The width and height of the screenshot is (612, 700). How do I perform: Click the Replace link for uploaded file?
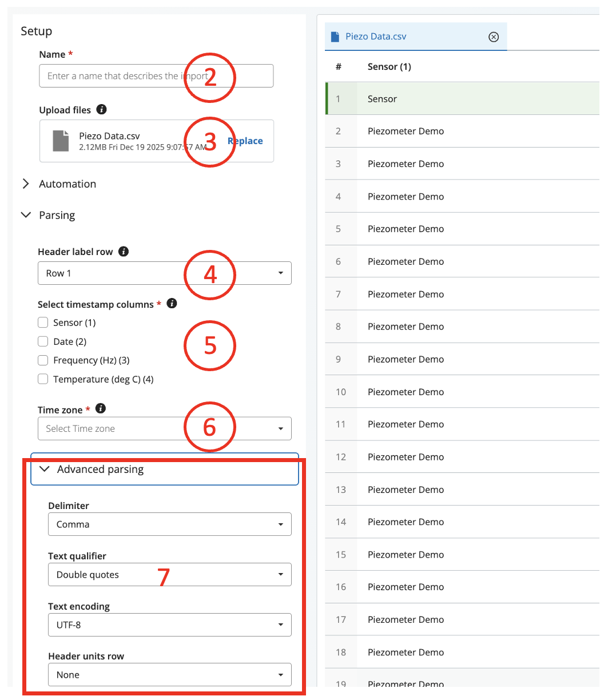[247, 141]
